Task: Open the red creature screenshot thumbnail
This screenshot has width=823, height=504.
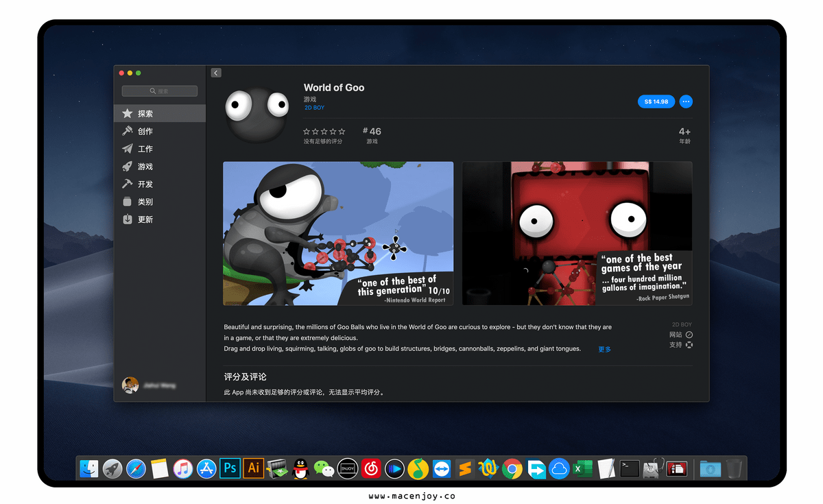Action: click(x=577, y=233)
